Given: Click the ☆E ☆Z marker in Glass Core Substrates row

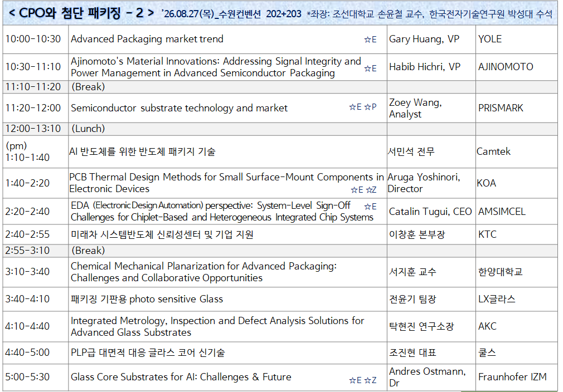Looking at the screenshot, I should 363,380.
